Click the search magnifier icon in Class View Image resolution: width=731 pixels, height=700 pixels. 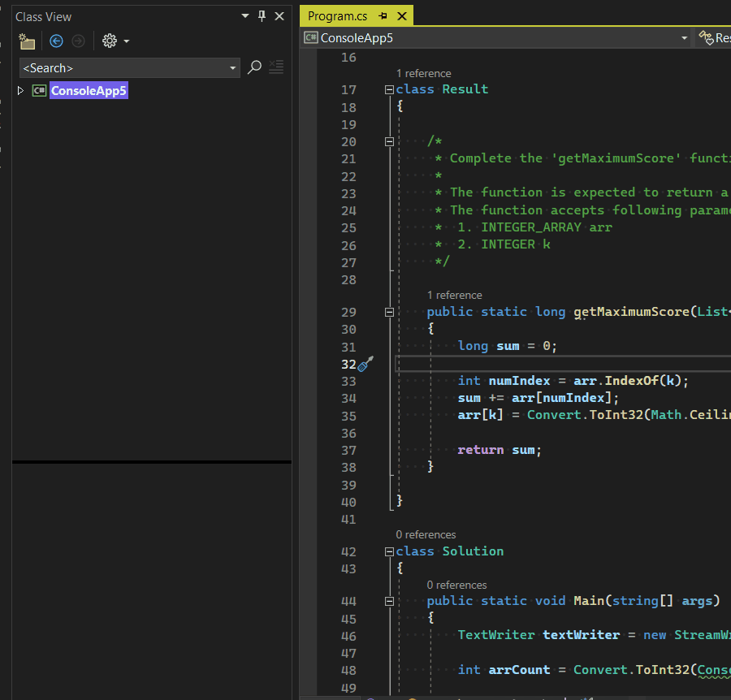(x=254, y=67)
